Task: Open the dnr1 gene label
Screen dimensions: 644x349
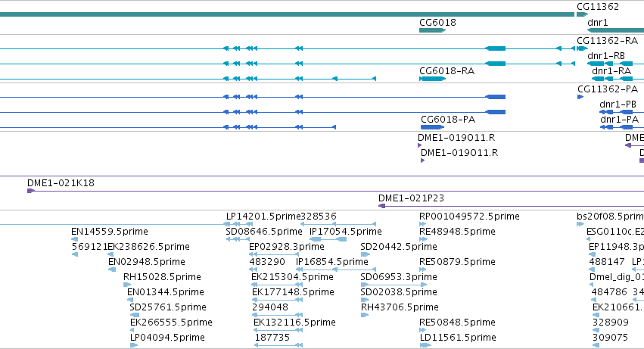Action: click(x=598, y=23)
